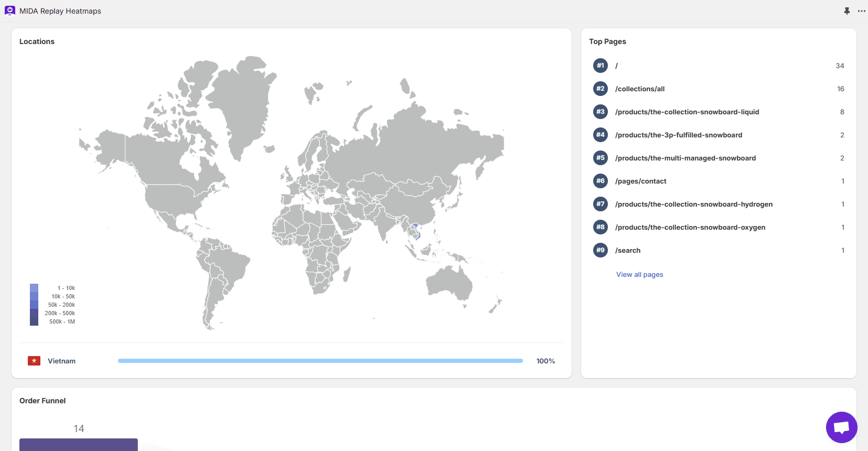Click the MIDA Replay Heatmaps app icon

[10, 10]
